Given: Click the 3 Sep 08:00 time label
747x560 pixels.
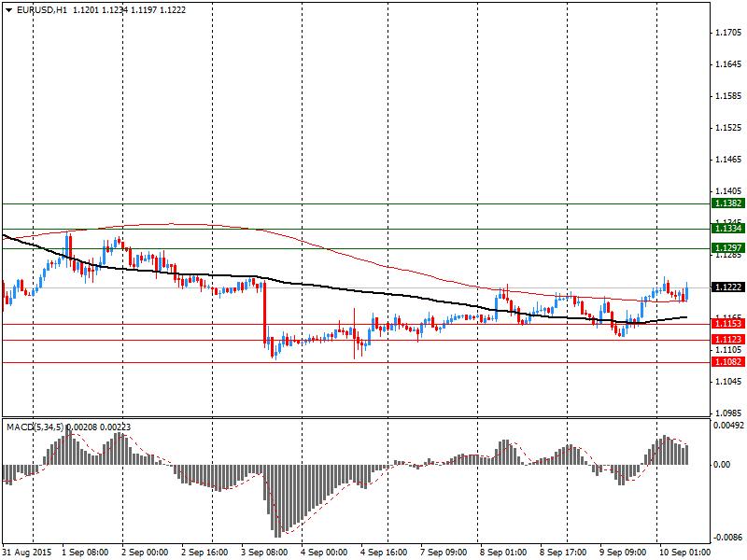Looking at the screenshot, I should [264, 553].
